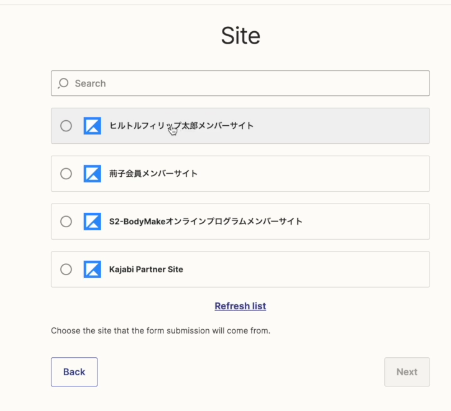Click the magnifier icon in the search box
451x411 pixels.
click(x=63, y=83)
